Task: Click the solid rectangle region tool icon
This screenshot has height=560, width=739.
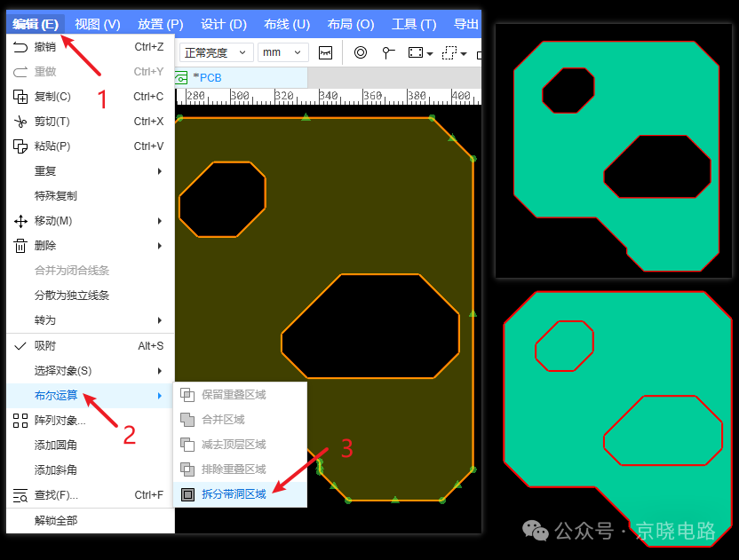Action: [x=416, y=52]
